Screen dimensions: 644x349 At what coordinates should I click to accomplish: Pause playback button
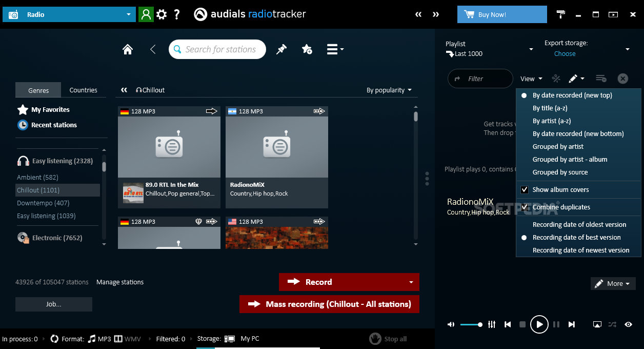click(x=556, y=324)
